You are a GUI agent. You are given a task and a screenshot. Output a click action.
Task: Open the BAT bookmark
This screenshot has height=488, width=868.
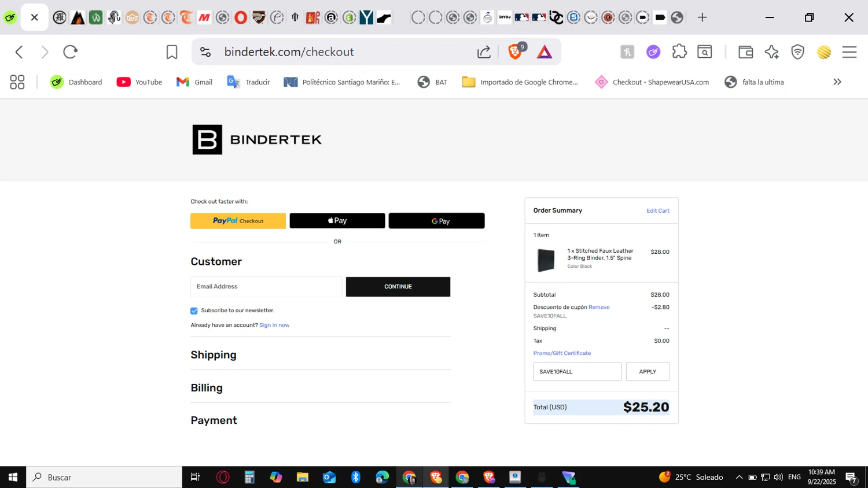(x=432, y=82)
